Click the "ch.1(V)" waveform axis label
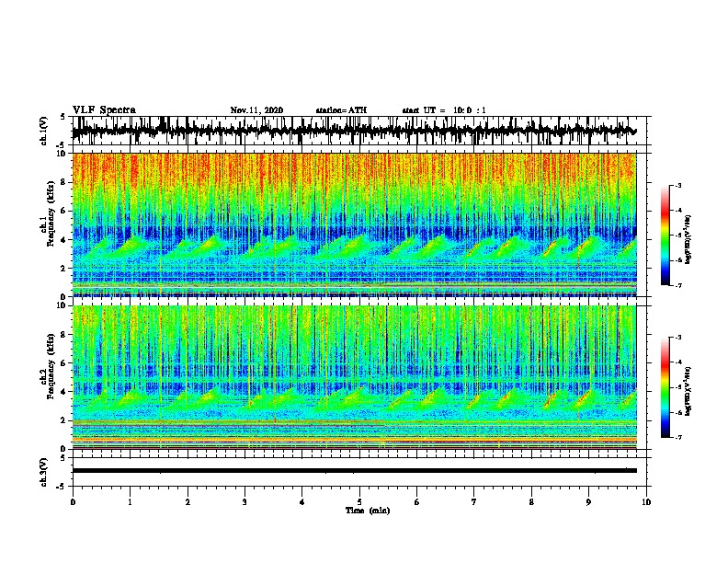728x563 pixels. coord(43,131)
